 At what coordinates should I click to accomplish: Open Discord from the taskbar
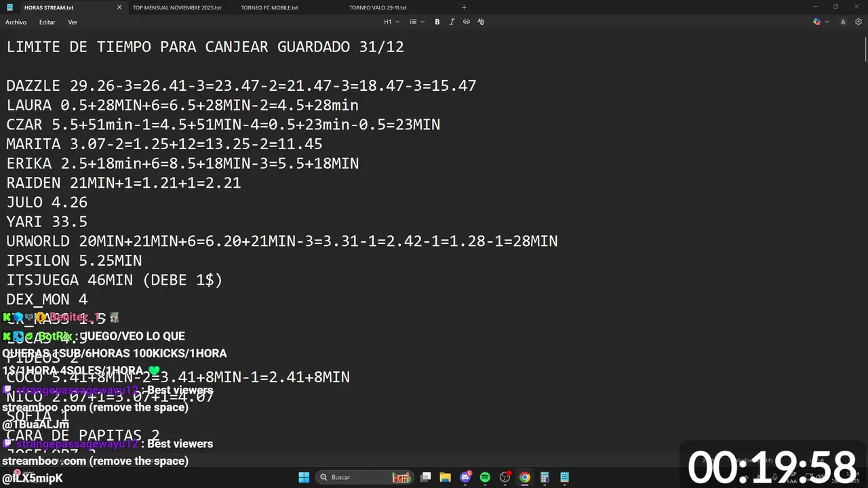point(465,477)
